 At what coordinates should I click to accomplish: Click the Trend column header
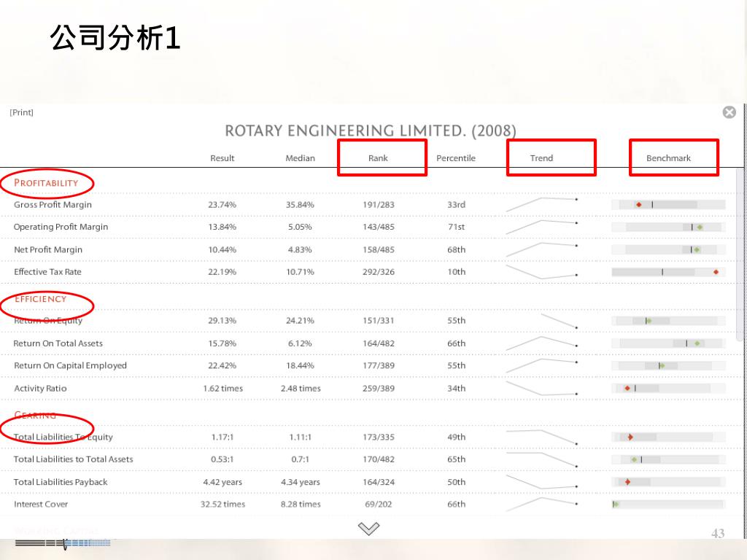[x=542, y=158]
